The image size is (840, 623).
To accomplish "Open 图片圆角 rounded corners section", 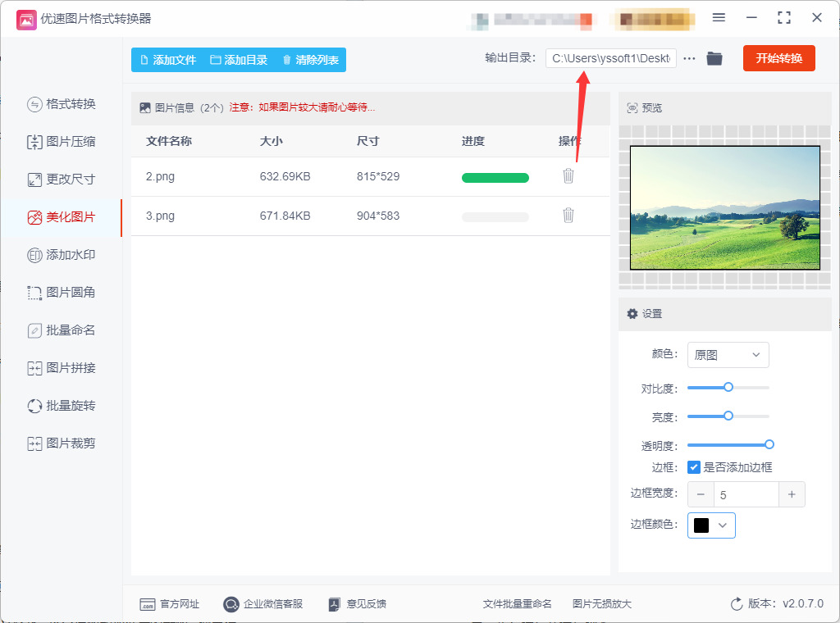I will click(61, 293).
